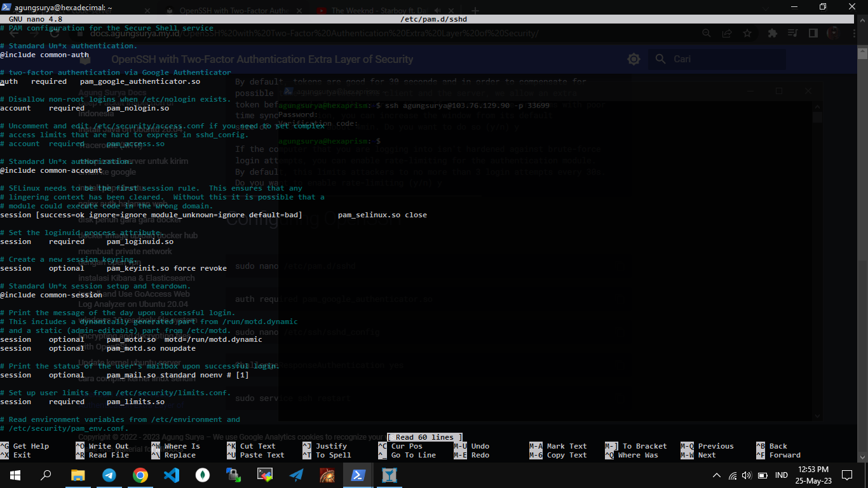Click the blue paper plane taskbar icon
This screenshot has width=868, height=488.
point(296,475)
